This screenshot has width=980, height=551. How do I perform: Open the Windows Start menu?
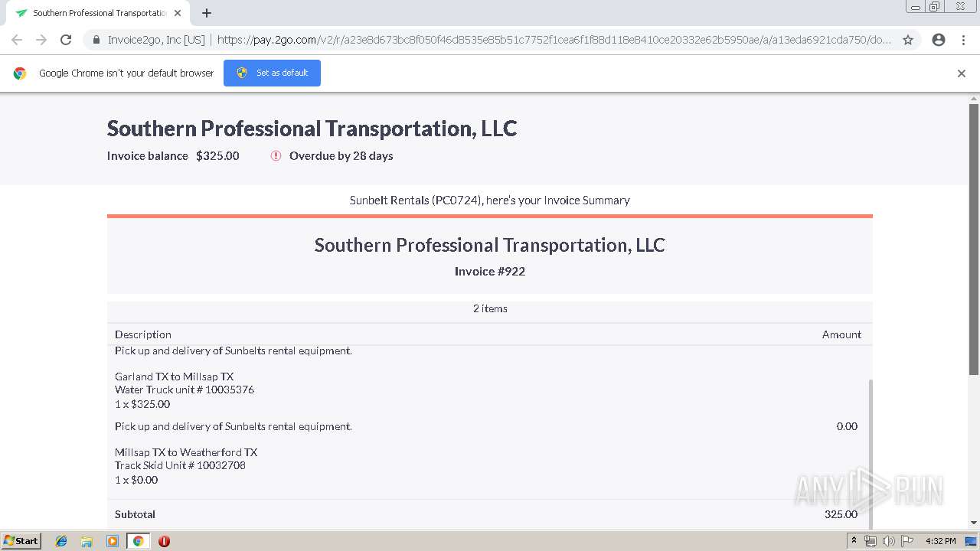coord(21,541)
